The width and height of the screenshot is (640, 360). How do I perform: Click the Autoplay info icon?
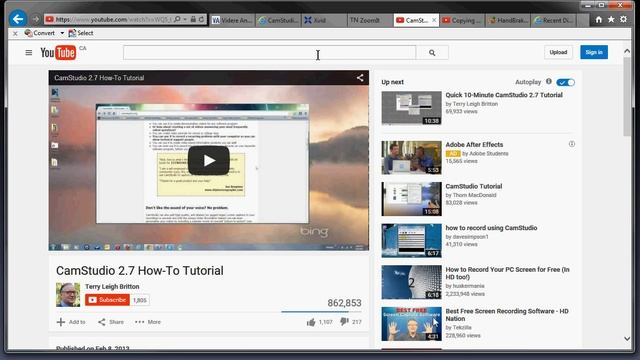pos(549,82)
